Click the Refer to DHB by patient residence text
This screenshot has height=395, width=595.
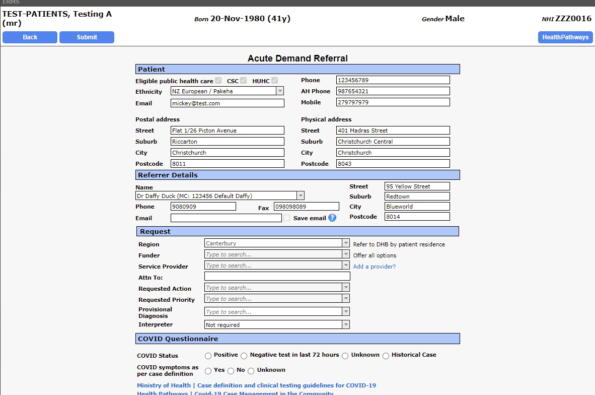pyautogui.click(x=399, y=244)
